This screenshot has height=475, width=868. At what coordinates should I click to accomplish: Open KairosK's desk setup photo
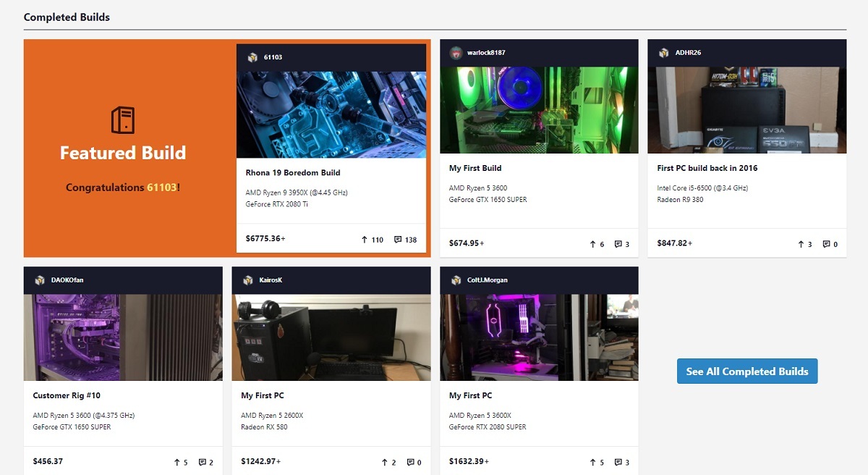click(331, 337)
